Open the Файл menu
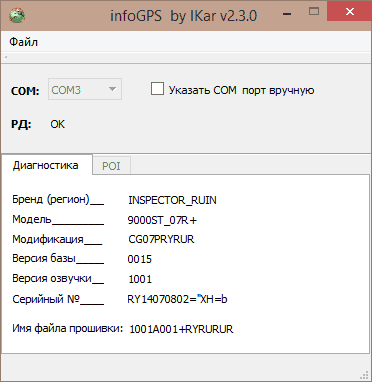Viewport: 372px width, 382px height. 23,42
